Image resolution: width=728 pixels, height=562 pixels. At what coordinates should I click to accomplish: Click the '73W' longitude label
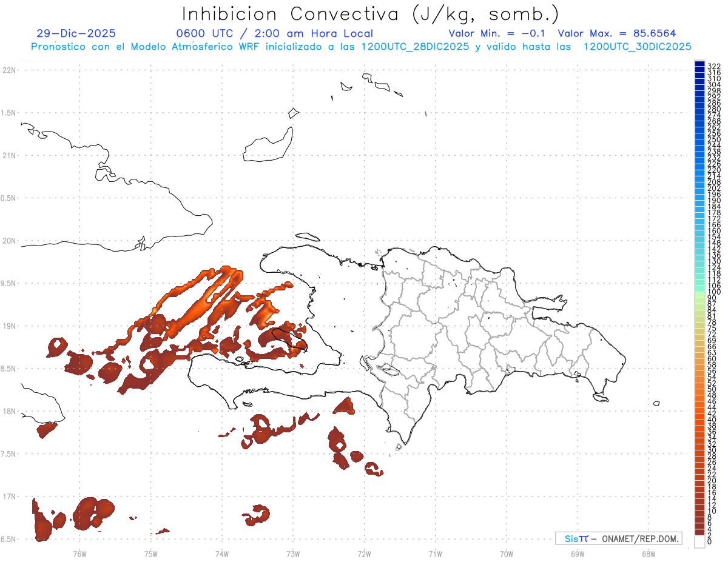(293, 554)
